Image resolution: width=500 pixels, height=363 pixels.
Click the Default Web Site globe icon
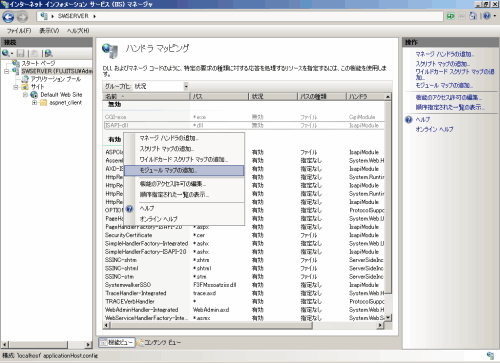click(34, 95)
